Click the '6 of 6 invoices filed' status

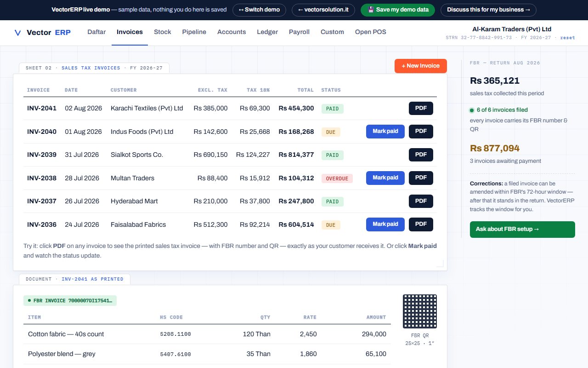pos(499,110)
